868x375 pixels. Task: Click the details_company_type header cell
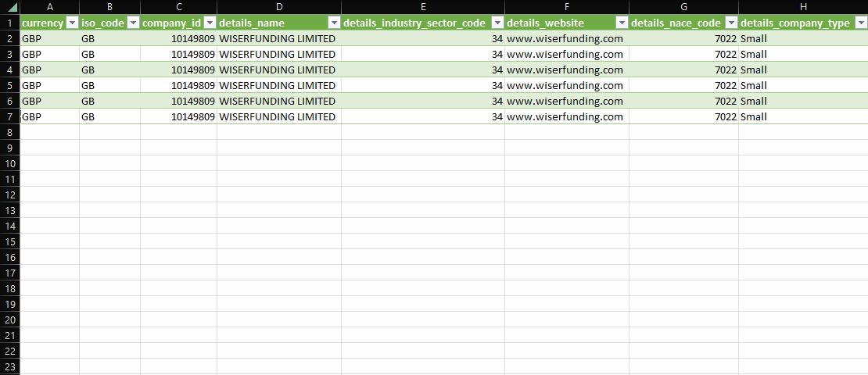coord(803,23)
